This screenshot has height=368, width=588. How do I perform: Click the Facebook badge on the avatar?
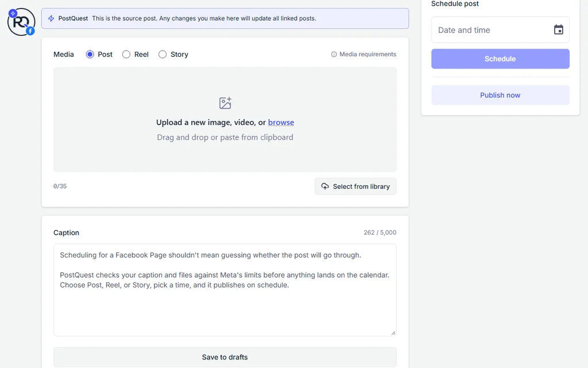(30, 31)
